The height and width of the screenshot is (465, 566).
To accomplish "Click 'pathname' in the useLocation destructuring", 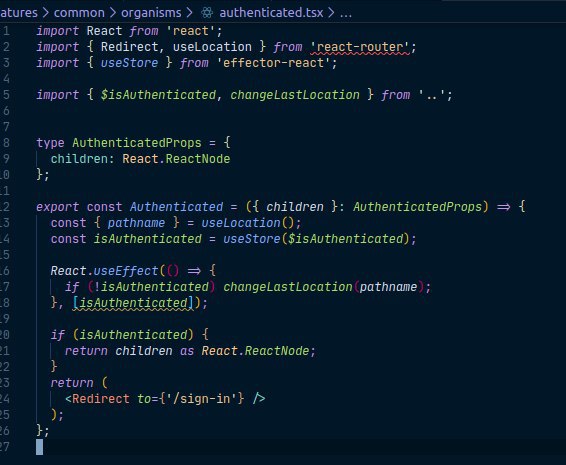I will (136, 223).
